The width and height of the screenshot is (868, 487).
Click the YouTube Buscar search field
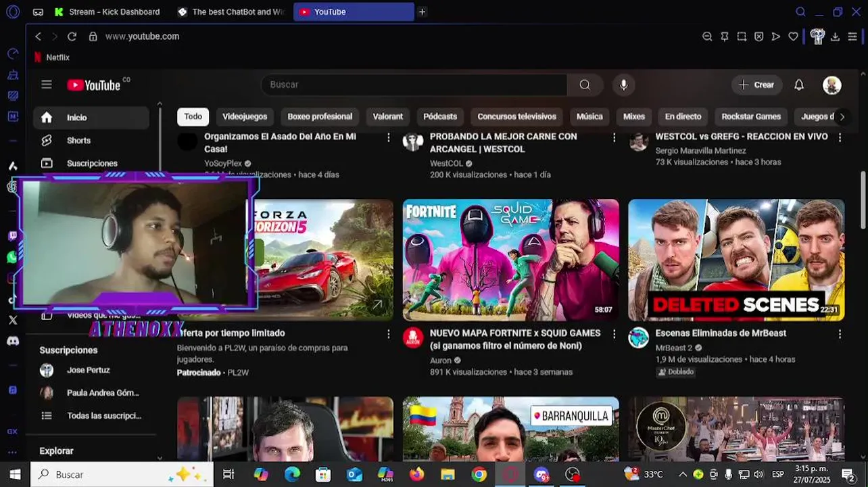pos(414,85)
